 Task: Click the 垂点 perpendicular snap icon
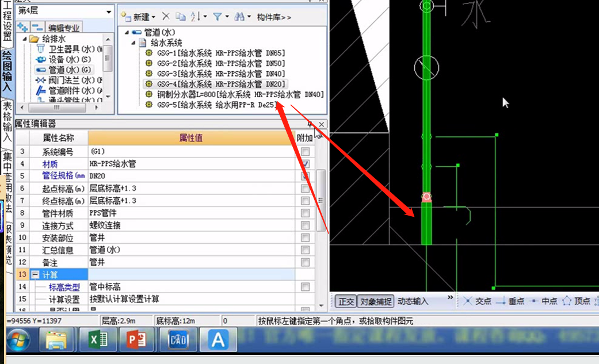tap(501, 301)
